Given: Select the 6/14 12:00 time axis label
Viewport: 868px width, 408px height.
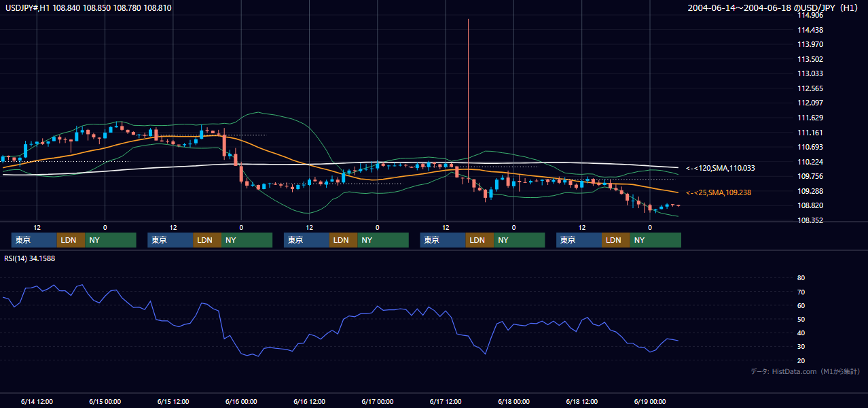Looking at the screenshot, I should [x=37, y=401].
